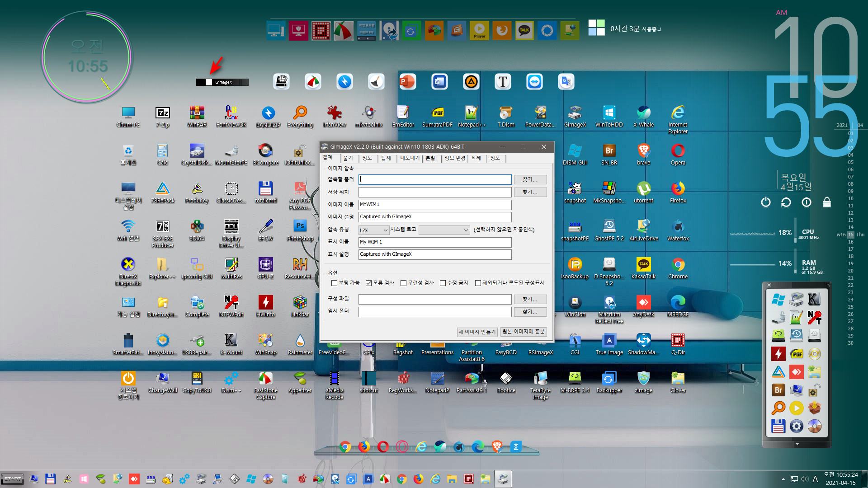Open T.Dism desktop shortcut
The image size is (868, 488).
click(506, 117)
